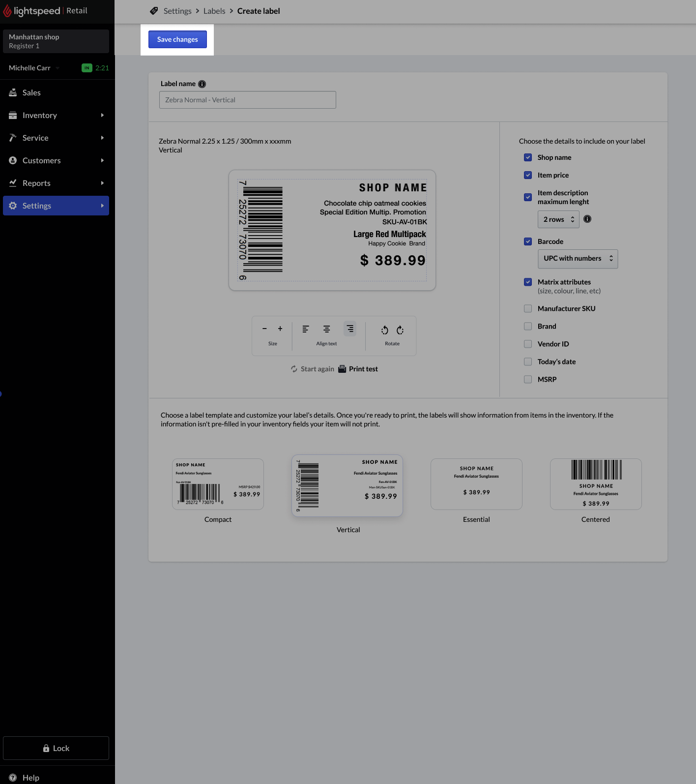Click Print test button

coord(358,369)
